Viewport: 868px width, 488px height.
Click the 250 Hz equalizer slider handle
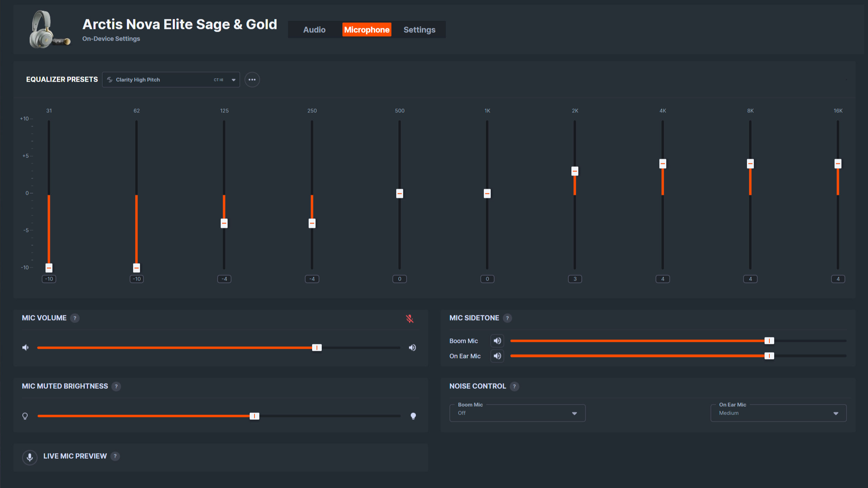(312, 223)
